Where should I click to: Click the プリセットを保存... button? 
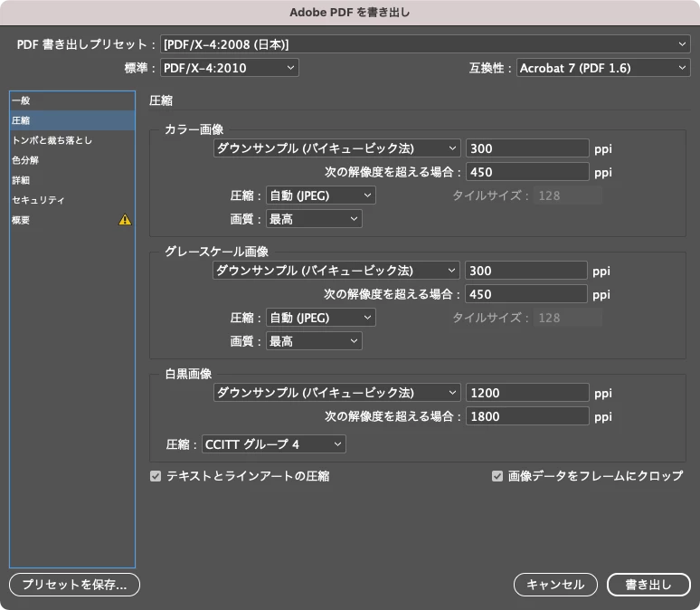pos(74,585)
